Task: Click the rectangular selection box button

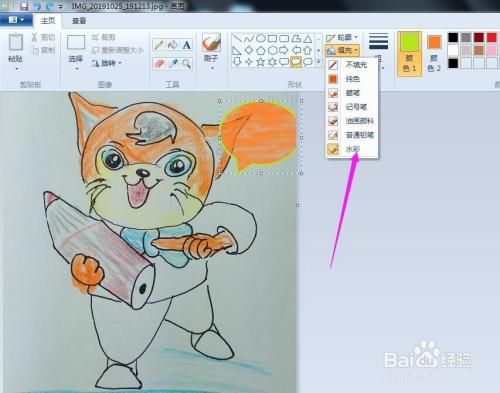Action: click(x=76, y=43)
